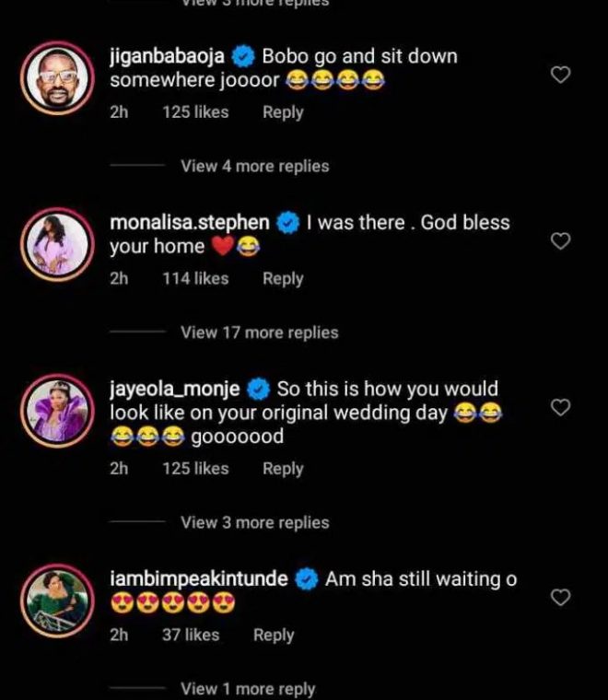
Task: Tap heart on iambimpeakintunde's comment
Action: (560, 597)
